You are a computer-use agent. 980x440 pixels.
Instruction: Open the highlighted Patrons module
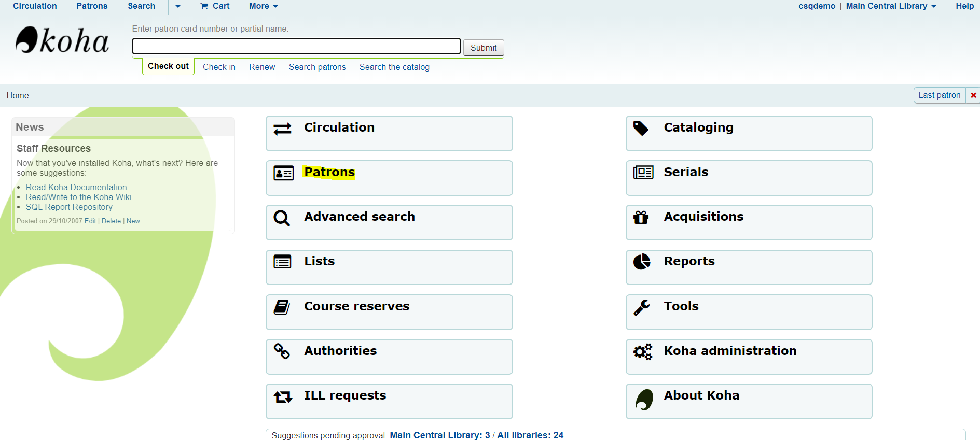coord(389,178)
